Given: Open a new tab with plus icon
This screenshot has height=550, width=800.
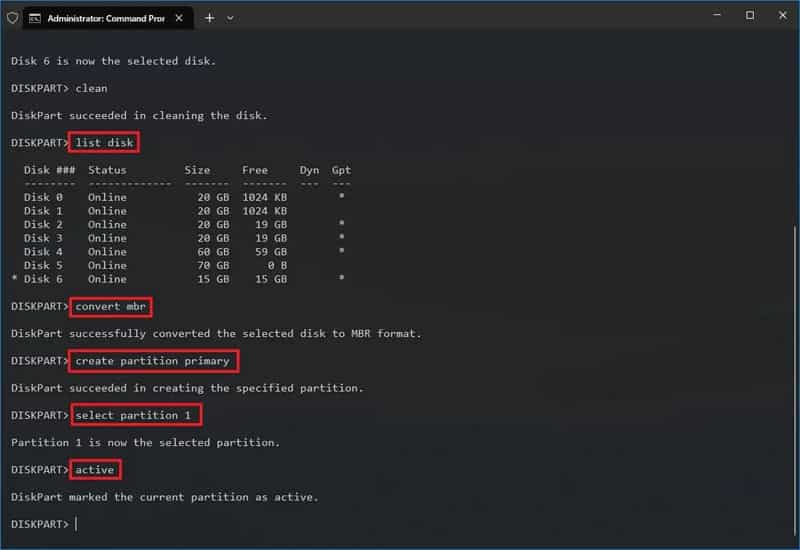Looking at the screenshot, I should point(209,17).
